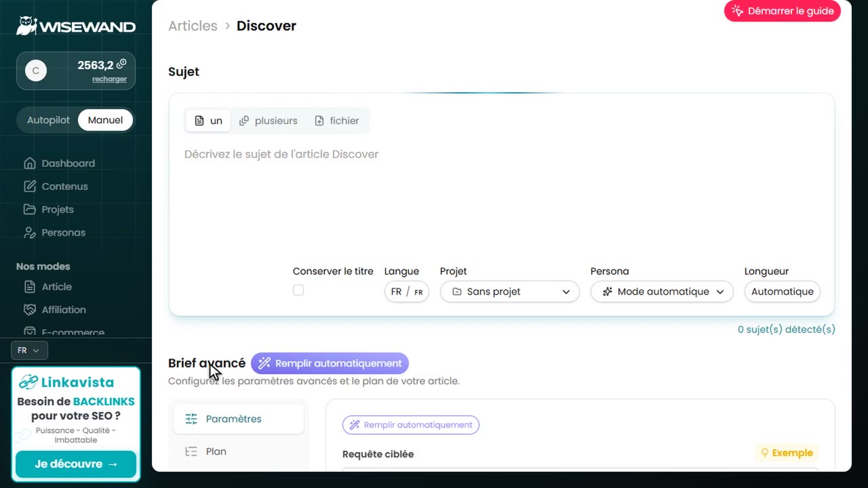Open the FR interface language dropdown
The width and height of the screenshot is (868, 488).
[29, 350]
